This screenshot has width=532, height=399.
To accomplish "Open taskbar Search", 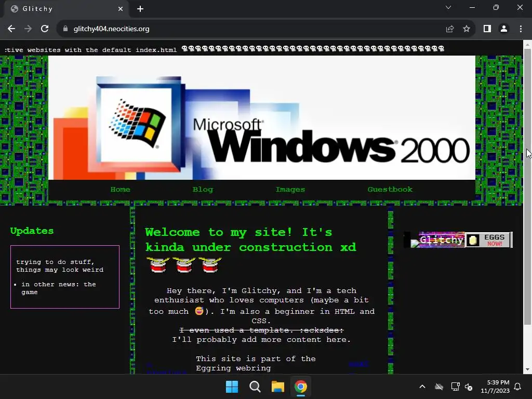I will point(255,387).
